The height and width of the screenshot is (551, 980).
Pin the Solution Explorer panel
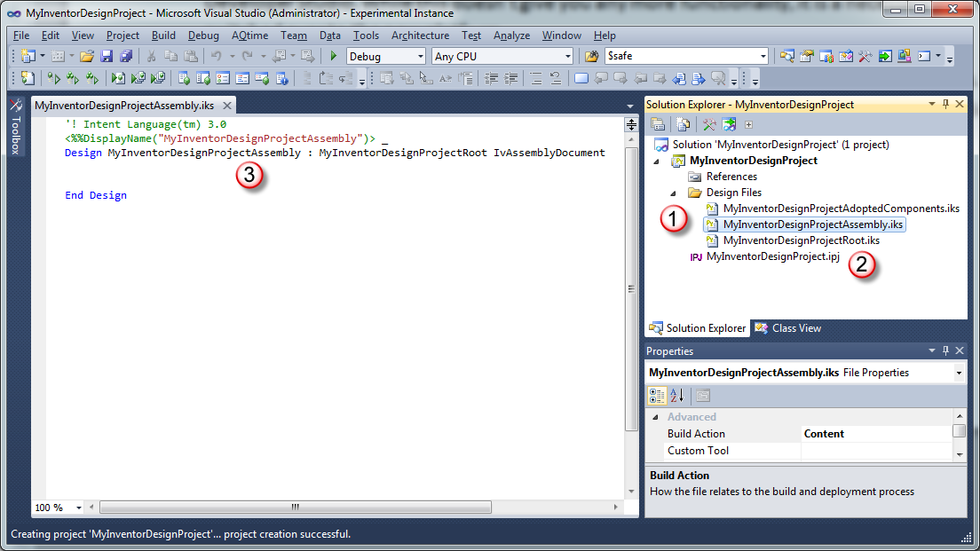pos(945,105)
